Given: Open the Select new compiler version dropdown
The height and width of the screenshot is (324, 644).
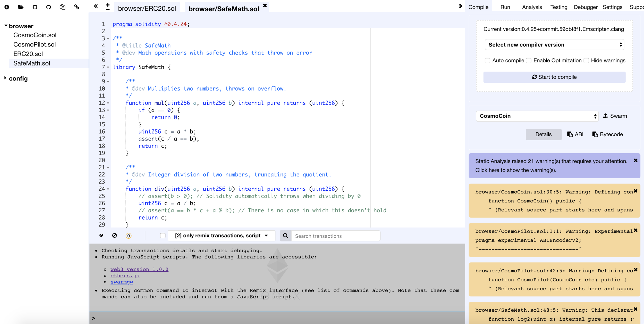Looking at the screenshot, I should (x=554, y=45).
